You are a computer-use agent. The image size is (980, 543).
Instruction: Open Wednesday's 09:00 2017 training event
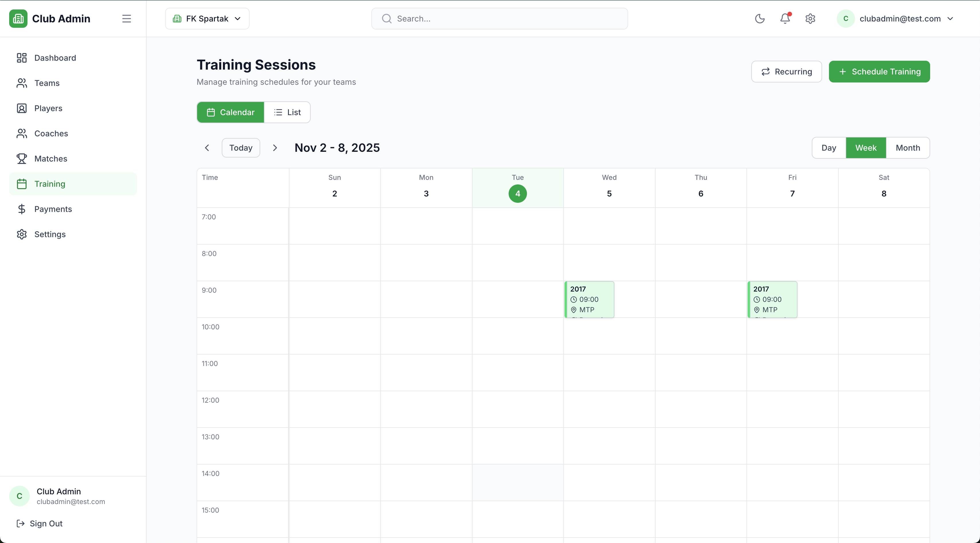click(589, 299)
